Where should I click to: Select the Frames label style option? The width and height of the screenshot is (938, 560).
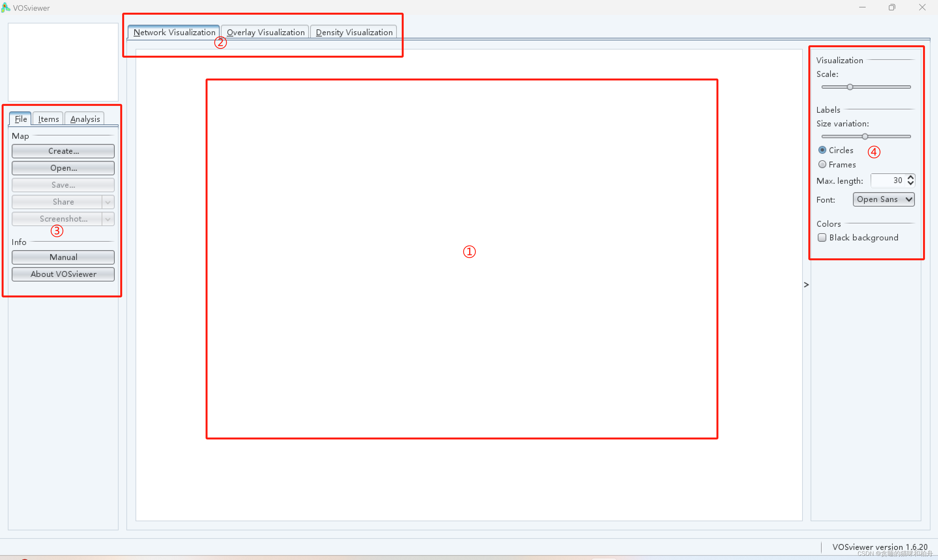[x=822, y=165]
